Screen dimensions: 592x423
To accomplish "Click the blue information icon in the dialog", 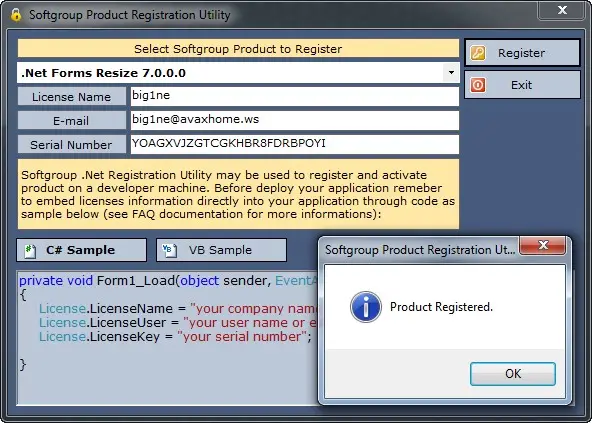I will coord(365,307).
